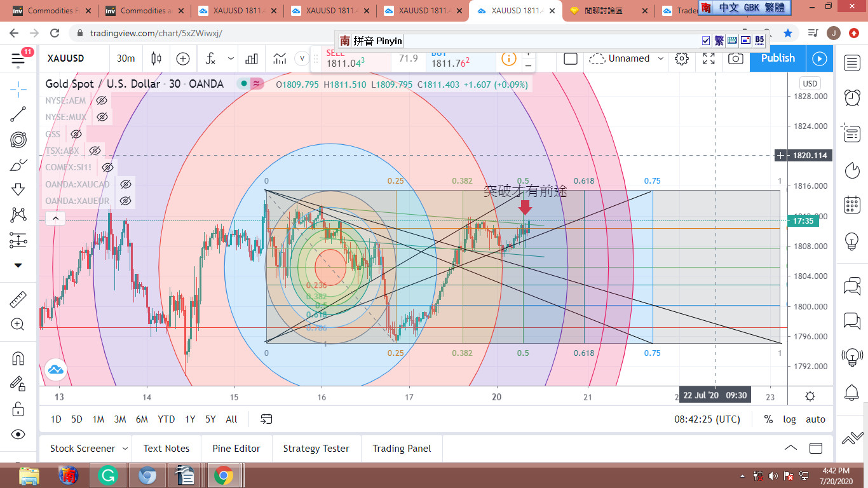Viewport: 868px width, 488px height.
Task: Expand the Unnamed layout dropdown
Action: tap(661, 58)
